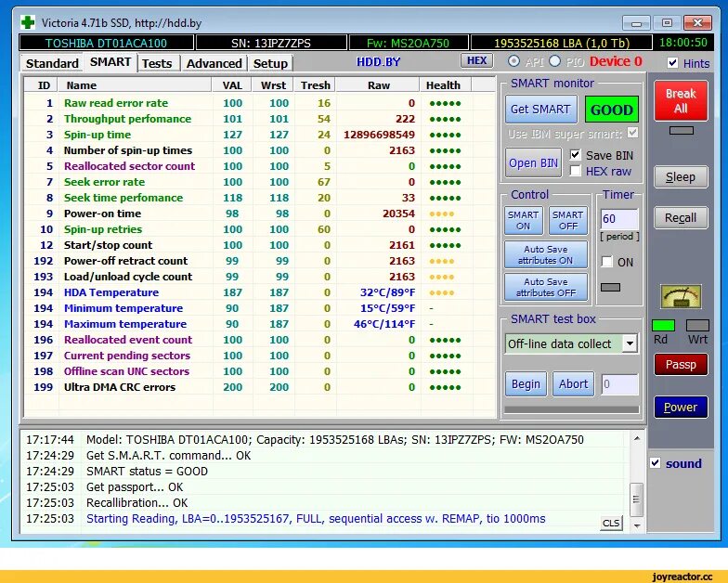
Task: Click Auto Save attributes ON button
Action: (x=546, y=254)
